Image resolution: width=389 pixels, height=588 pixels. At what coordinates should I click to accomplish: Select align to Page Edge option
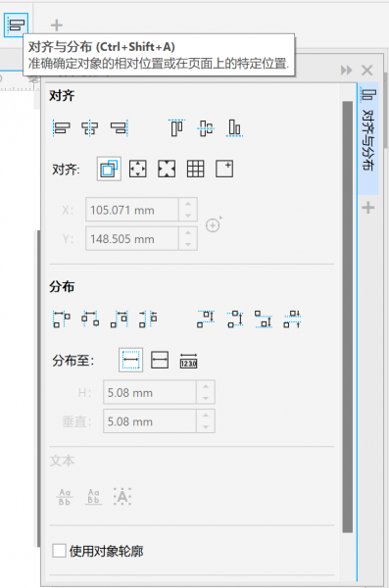(138, 169)
